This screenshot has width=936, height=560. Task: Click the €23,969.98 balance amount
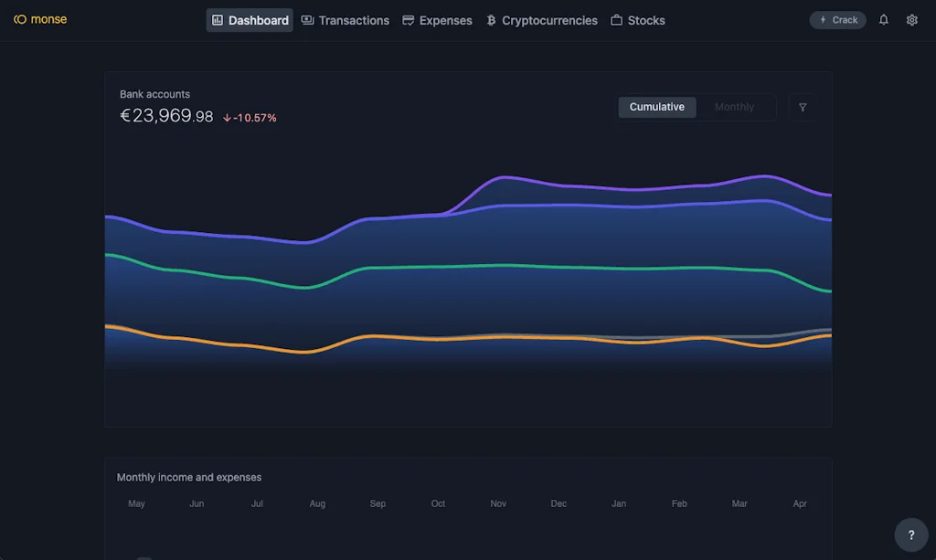point(166,116)
